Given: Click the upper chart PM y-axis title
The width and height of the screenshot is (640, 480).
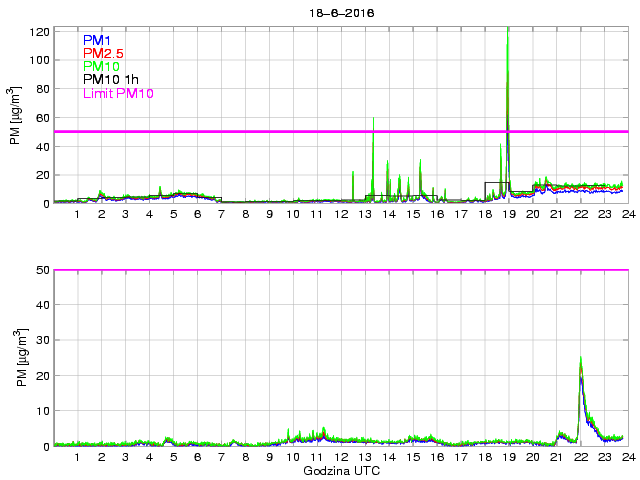Looking at the screenshot, I should point(15,116).
